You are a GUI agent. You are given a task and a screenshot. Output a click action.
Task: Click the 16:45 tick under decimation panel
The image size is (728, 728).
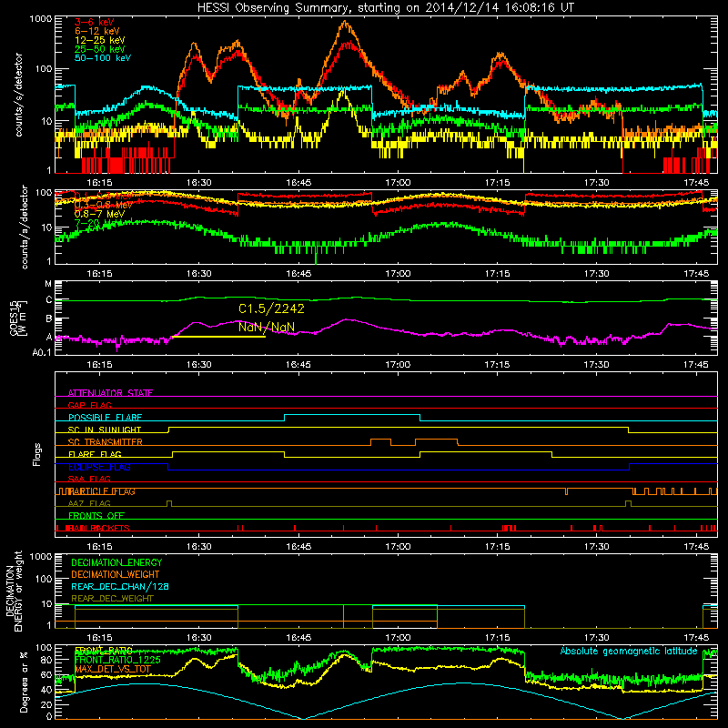tap(298, 638)
